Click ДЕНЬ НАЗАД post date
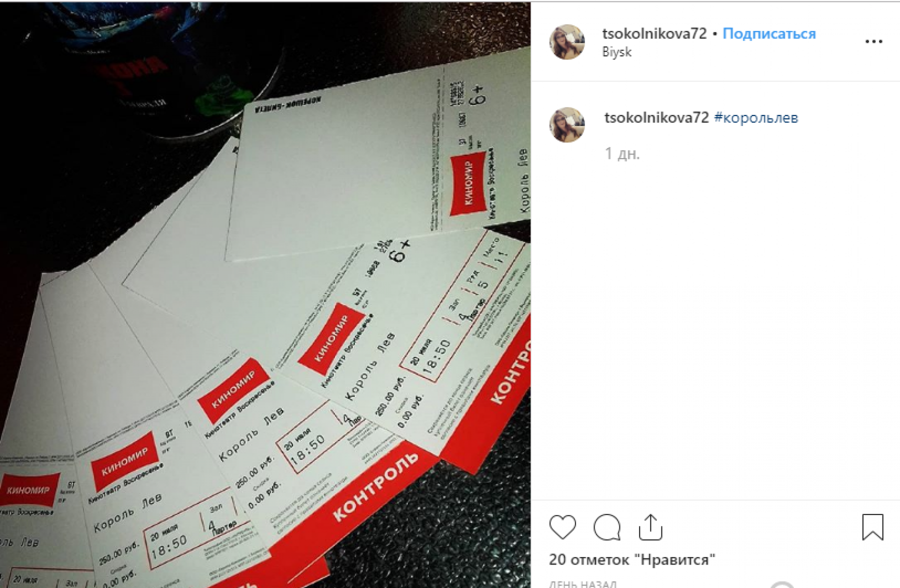This screenshot has height=588, width=900. click(x=582, y=583)
